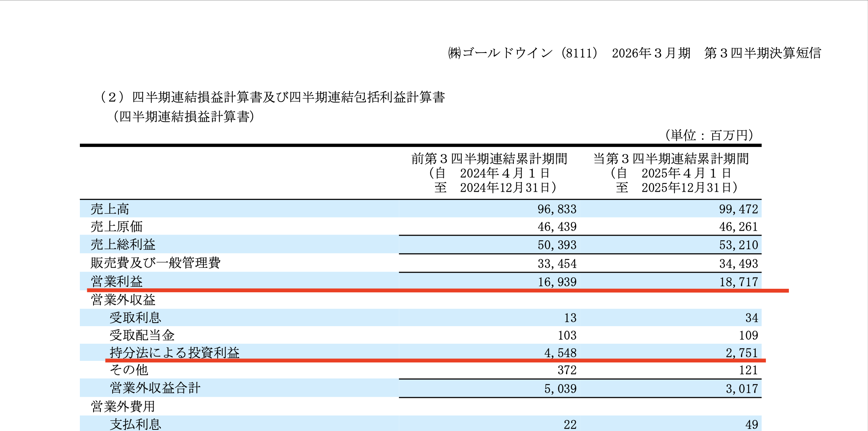The height and width of the screenshot is (431, 868).
Task: Select the 営業利益 row label
Action: pyautogui.click(x=116, y=281)
